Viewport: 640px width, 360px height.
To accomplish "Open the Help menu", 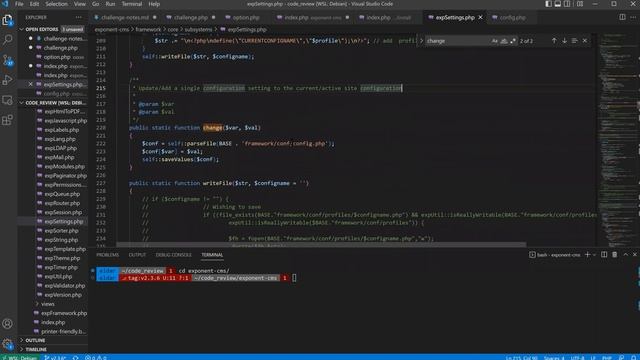I will tap(154, 4).
